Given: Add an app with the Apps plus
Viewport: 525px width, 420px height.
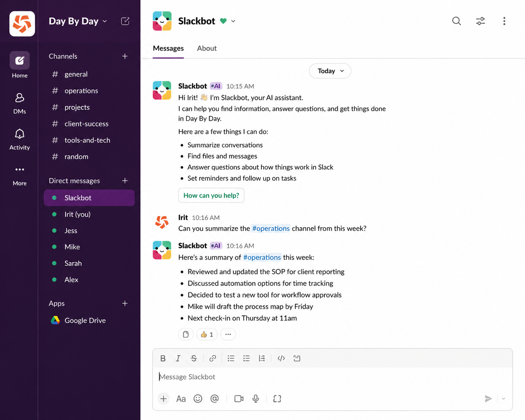Looking at the screenshot, I should (125, 303).
